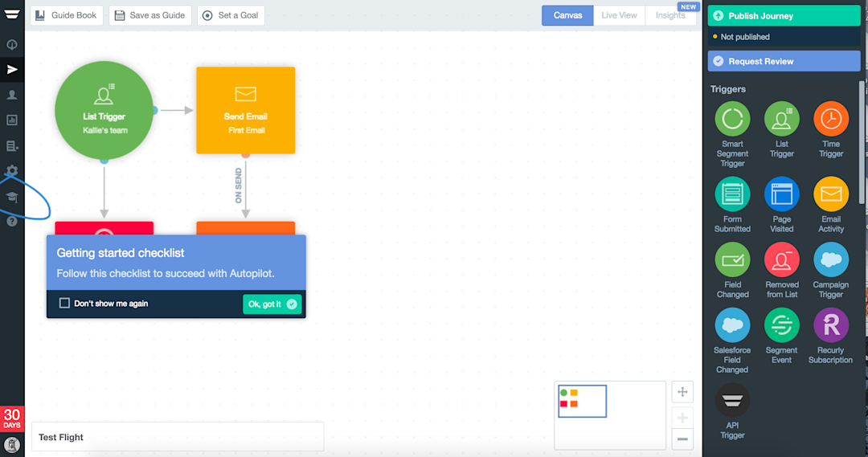Viewport: 868px width, 457px height.
Task: Select the Field Changed trigger icon
Action: point(732,260)
